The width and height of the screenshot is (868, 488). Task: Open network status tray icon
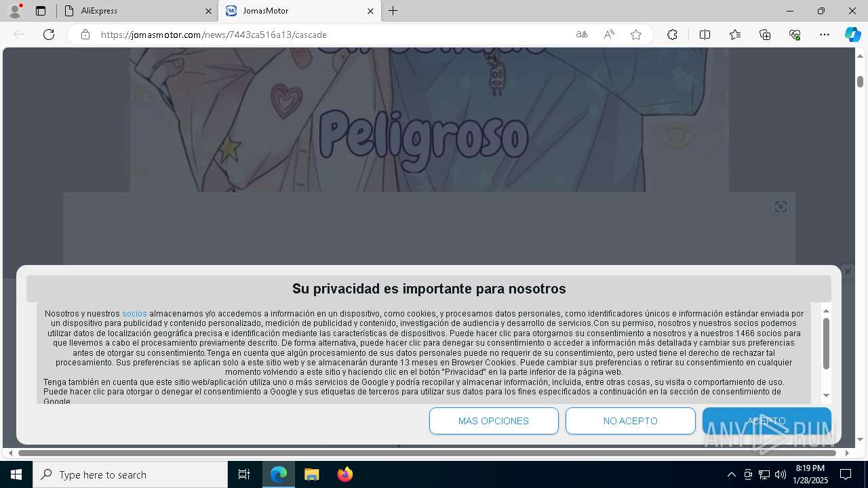click(764, 474)
